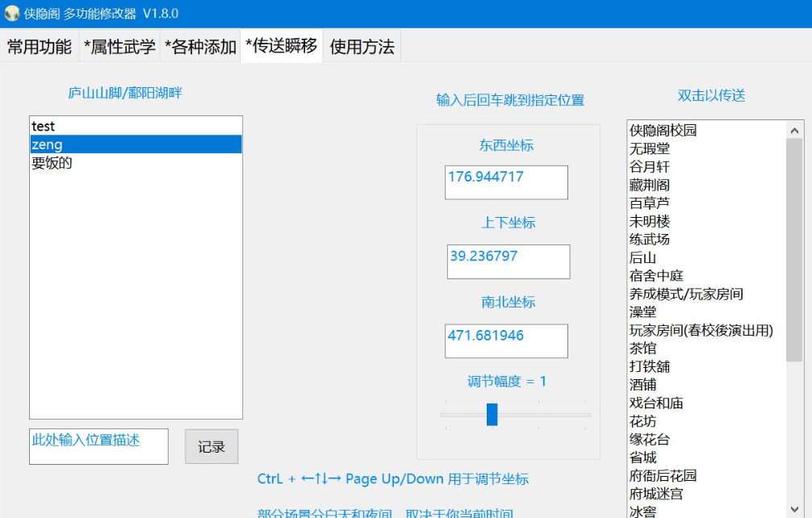Click the Ctrl + arrows Page Up/Down hint text
The image size is (812, 518).
coord(392,478)
